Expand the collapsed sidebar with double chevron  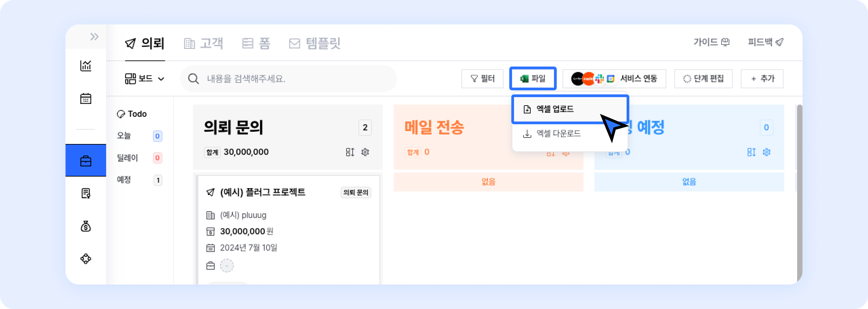pyautogui.click(x=94, y=37)
